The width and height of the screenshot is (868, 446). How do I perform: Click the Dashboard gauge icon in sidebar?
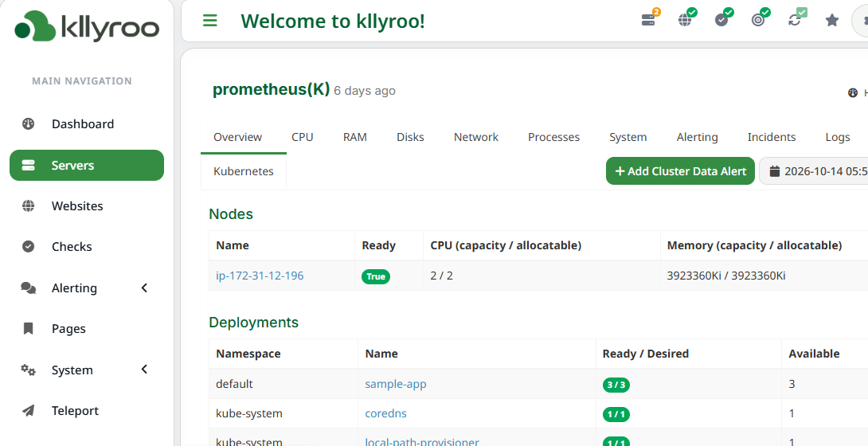point(28,124)
